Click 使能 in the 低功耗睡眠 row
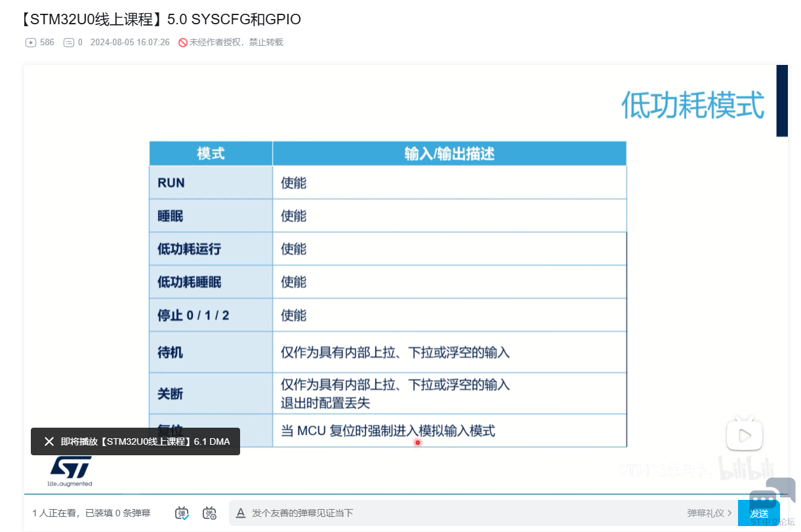Viewport: 801px width, 532px height. [x=293, y=282]
